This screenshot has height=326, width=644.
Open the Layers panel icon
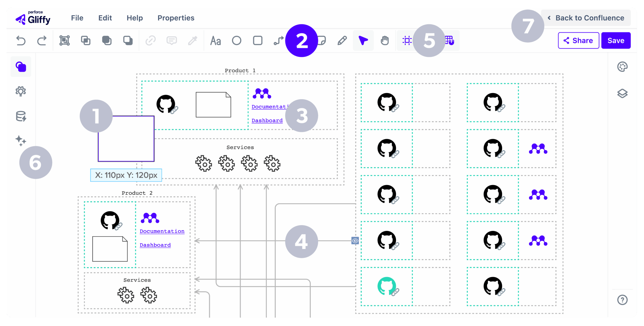622,94
